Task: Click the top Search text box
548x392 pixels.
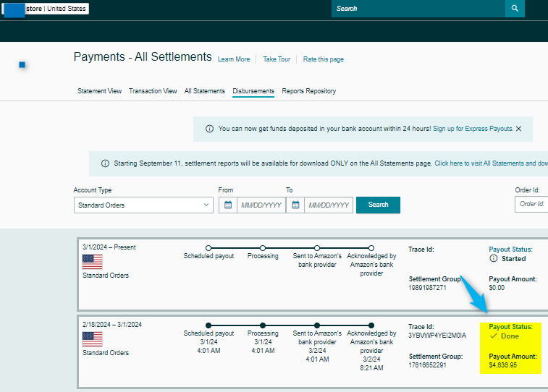Action: tap(418, 9)
